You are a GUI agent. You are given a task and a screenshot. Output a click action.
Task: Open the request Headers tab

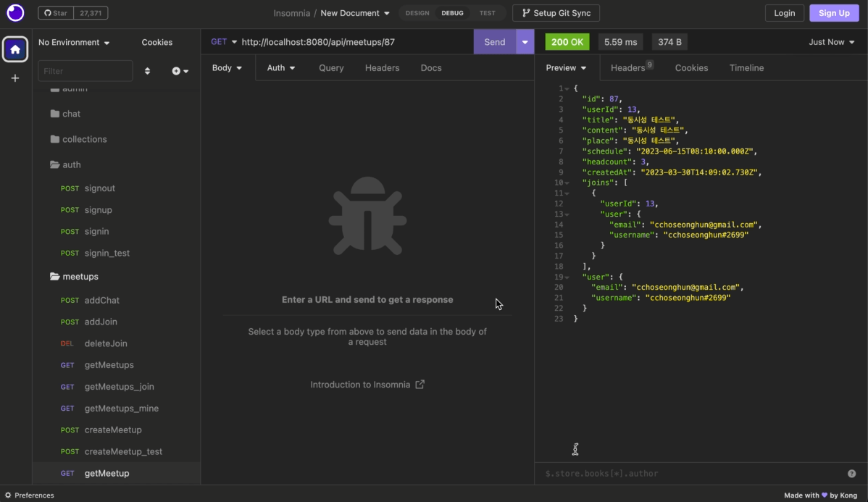(382, 67)
